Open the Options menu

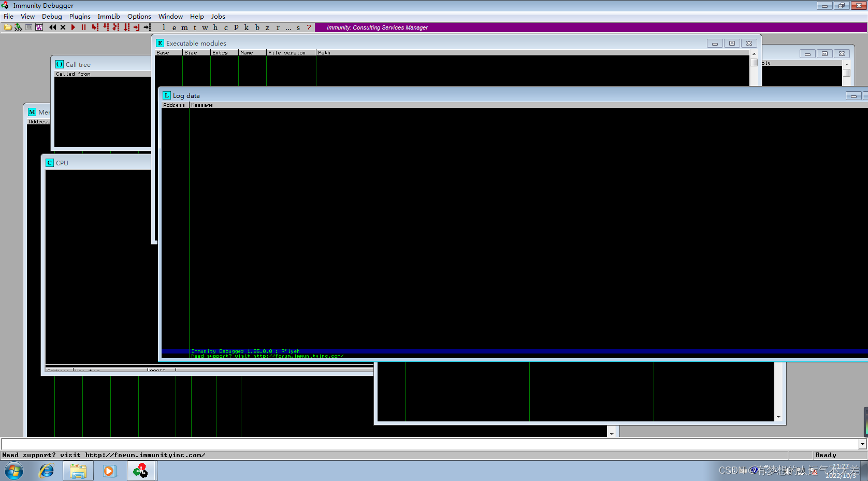click(139, 17)
